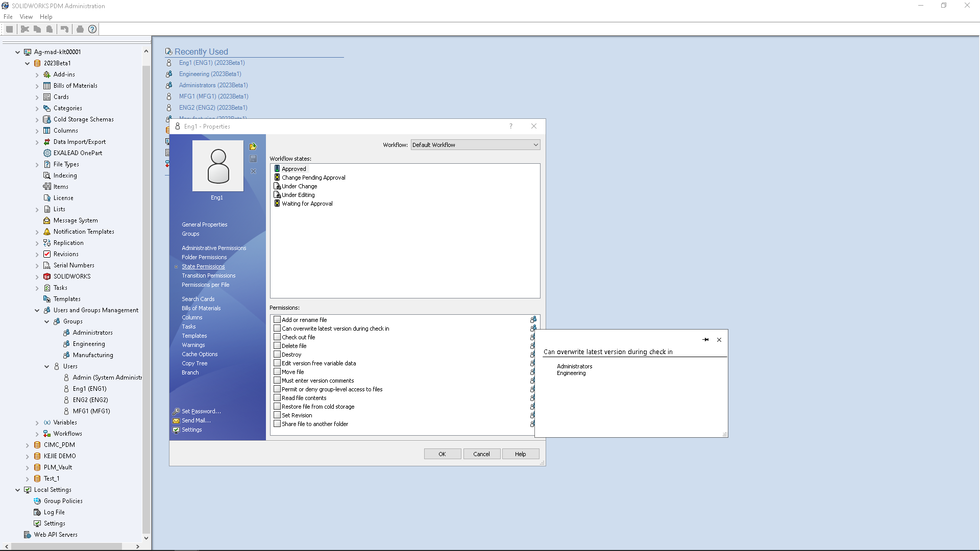Click the open folder icon beside Eng1's photo
This screenshot has width=980, height=551.
[x=253, y=146]
